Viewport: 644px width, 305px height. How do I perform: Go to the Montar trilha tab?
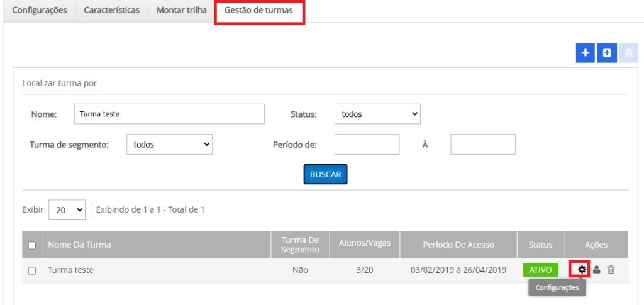pos(181,11)
